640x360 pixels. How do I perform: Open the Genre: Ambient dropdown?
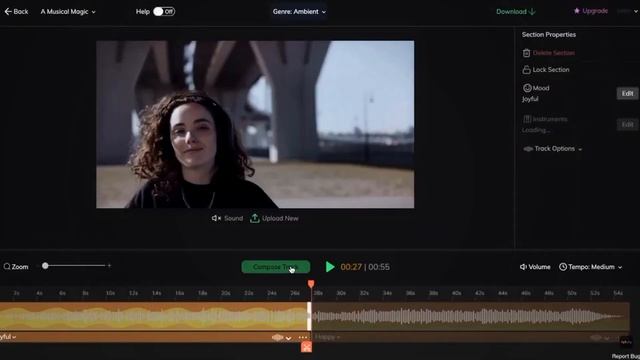(x=299, y=12)
